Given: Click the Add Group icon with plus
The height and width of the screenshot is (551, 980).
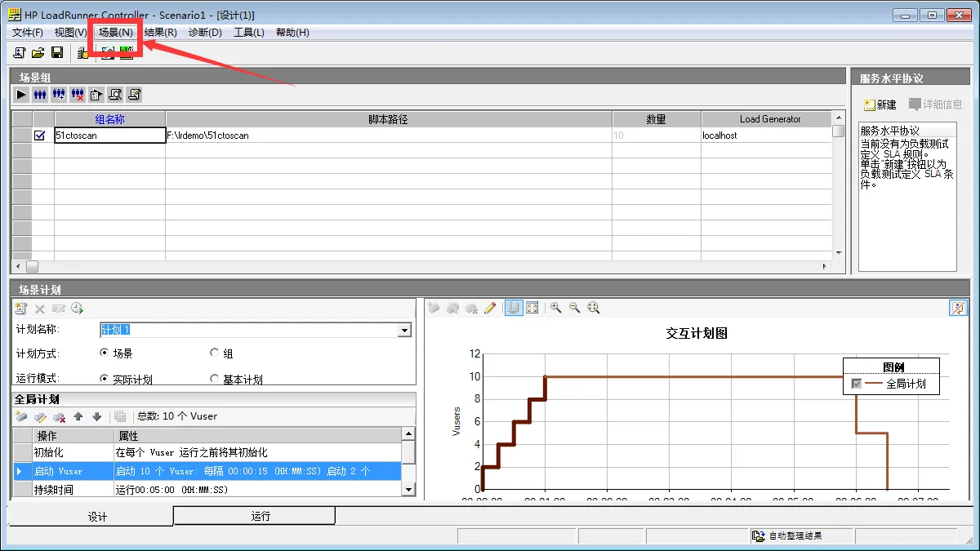Looking at the screenshot, I should click(59, 95).
